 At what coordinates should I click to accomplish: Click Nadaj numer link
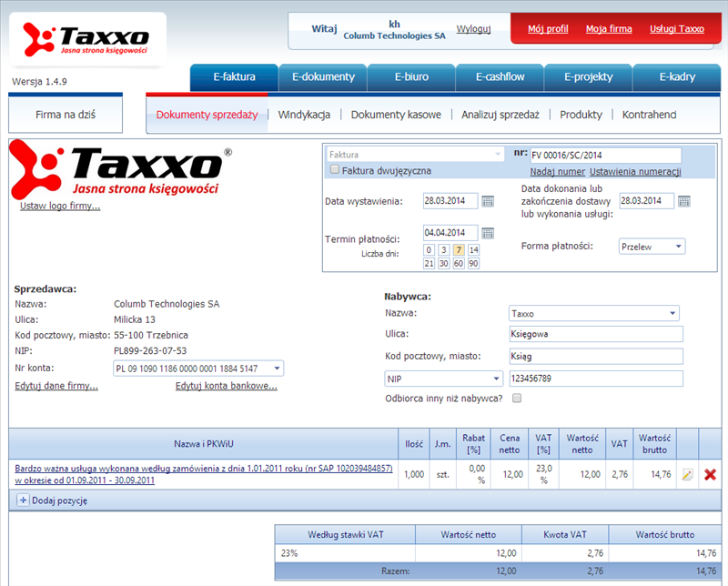click(x=558, y=171)
